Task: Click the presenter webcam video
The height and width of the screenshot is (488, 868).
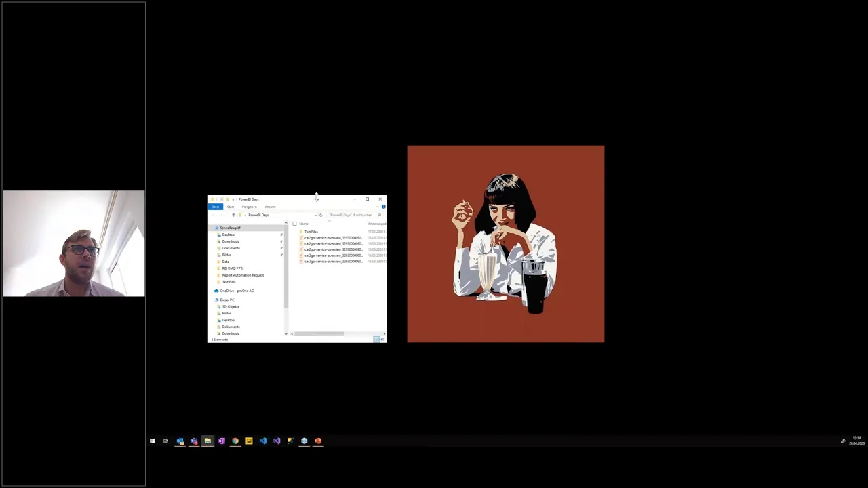Action: 73,243
